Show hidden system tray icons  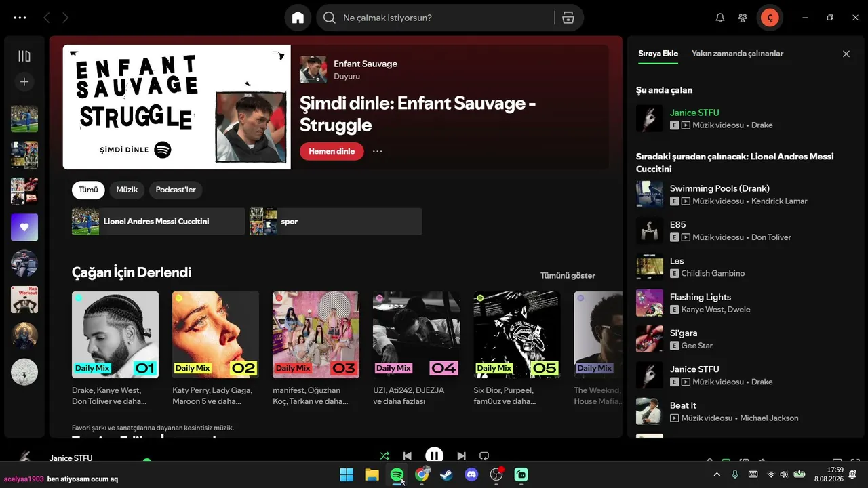coord(717,474)
